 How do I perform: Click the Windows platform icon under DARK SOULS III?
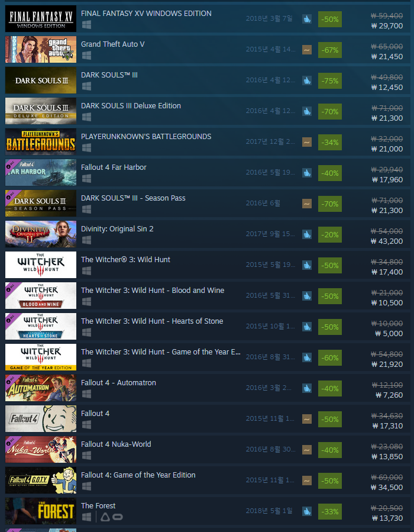pyautogui.click(x=86, y=86)
